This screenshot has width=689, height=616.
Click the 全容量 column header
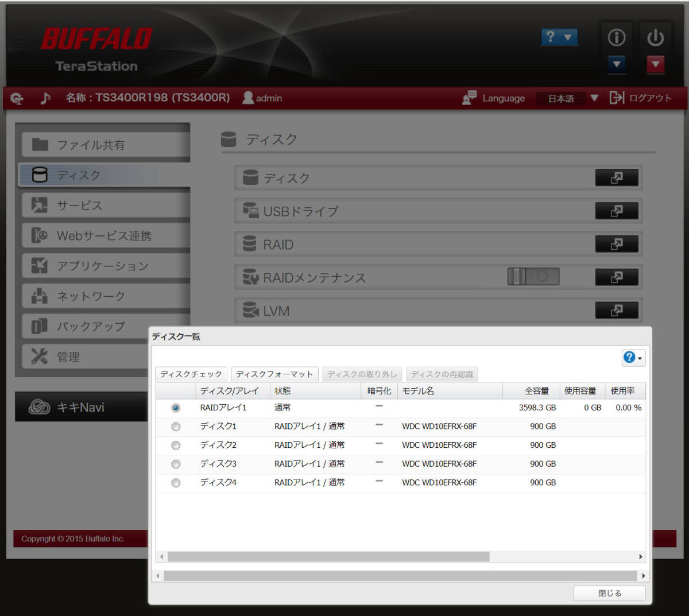pos(531,391)
